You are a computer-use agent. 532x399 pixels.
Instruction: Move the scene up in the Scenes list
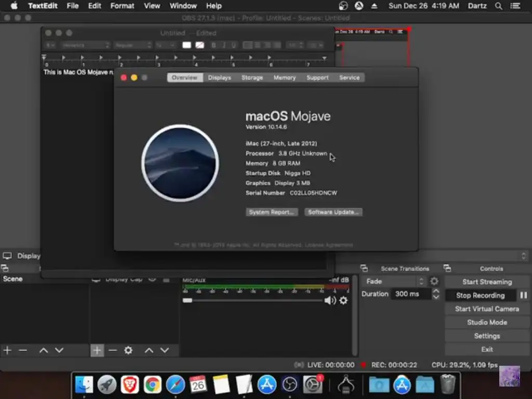pos(44,350)
